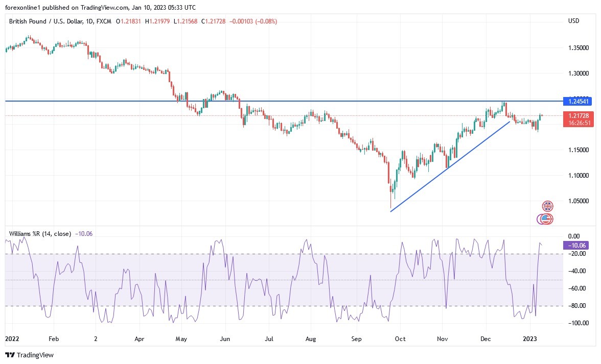Screen dimensions: 601x364
Task: Click the British pound flag icon
Action: click(547, 206)
